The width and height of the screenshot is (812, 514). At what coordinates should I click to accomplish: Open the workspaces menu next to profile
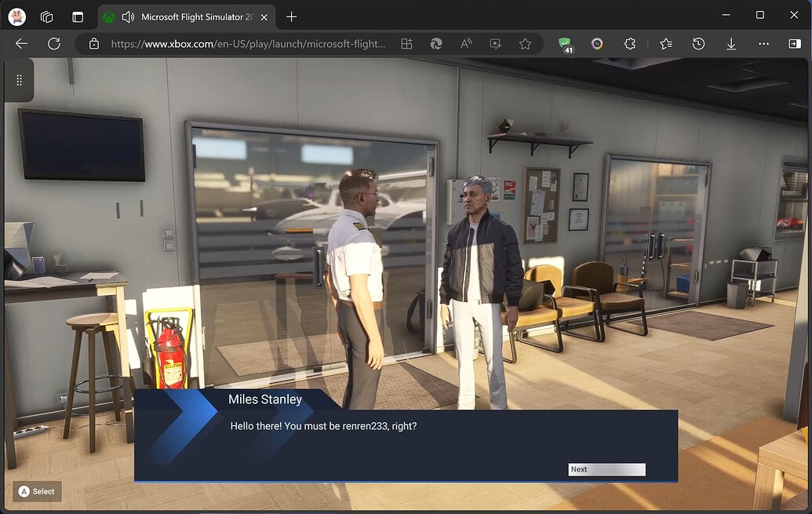coord(46,16)
